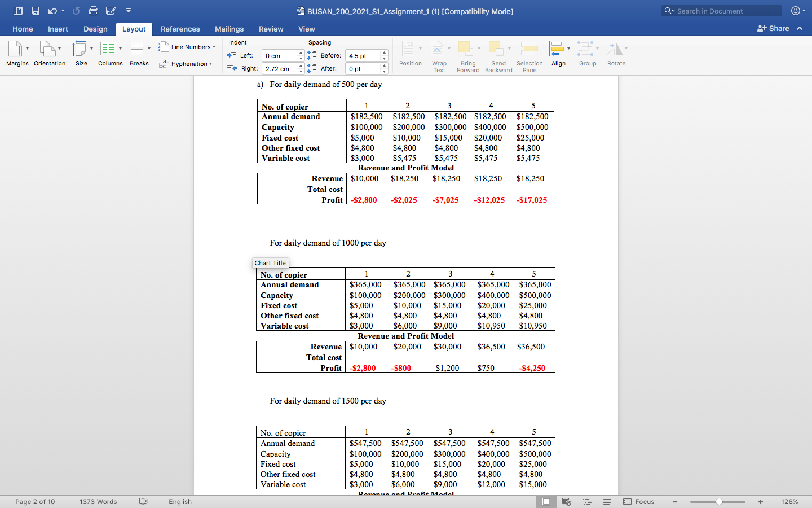
Task: Click the Bring Forward icon
Action: click(465, 49)
